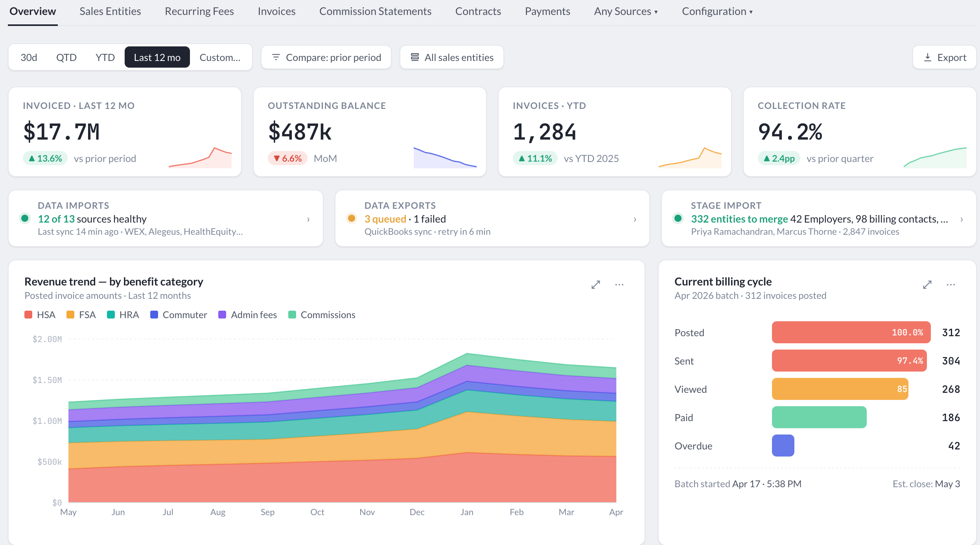This screenshot has height=545, width=980.
Task: Open the Invoiced Last 12 Mo sparkline
Action: [200, 157]
